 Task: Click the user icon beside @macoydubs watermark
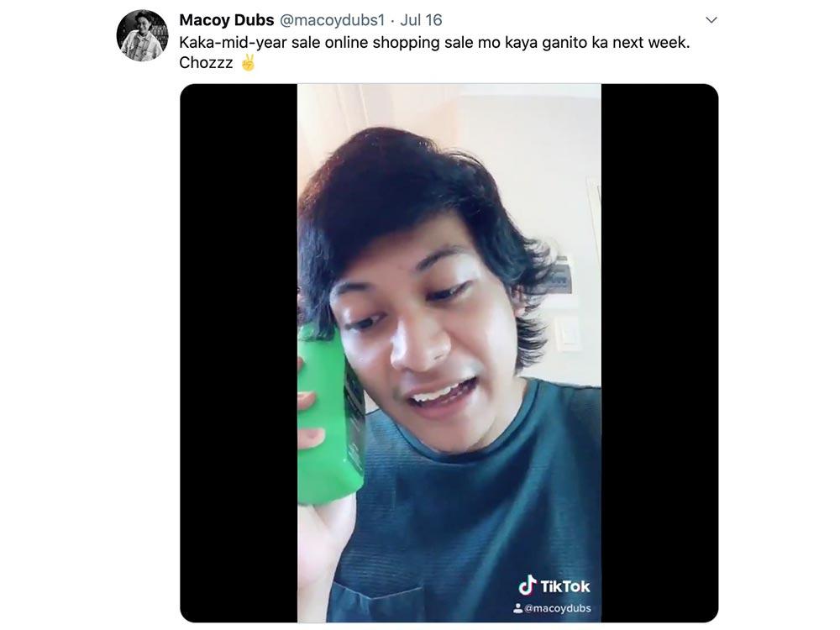click(x=517, y=608)
